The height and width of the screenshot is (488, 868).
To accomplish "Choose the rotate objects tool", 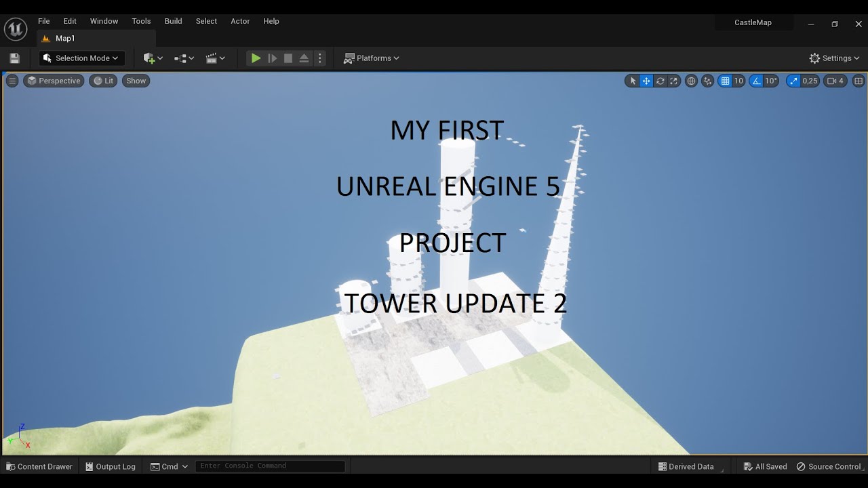I will 660,81.
